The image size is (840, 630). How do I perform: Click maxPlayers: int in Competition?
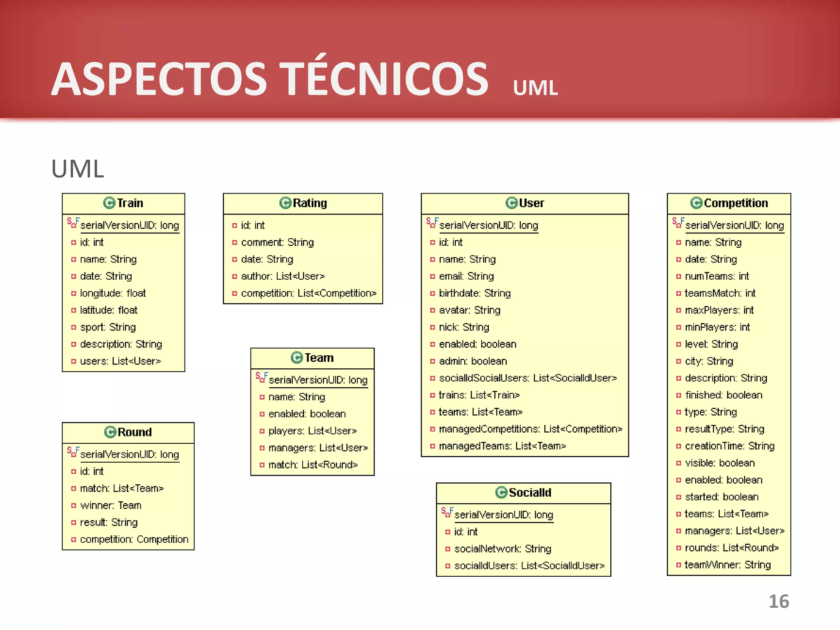(x=719, y=310)
